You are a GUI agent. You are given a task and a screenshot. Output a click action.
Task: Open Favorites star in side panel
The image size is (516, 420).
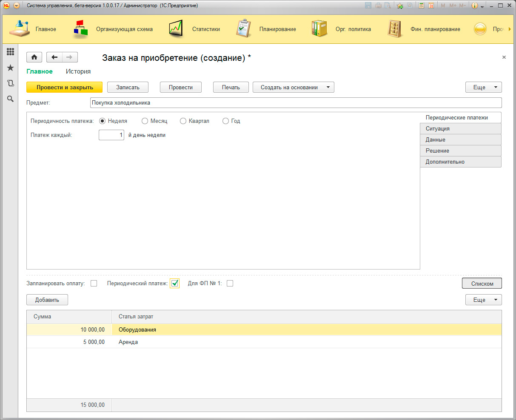tap(10, 68)
